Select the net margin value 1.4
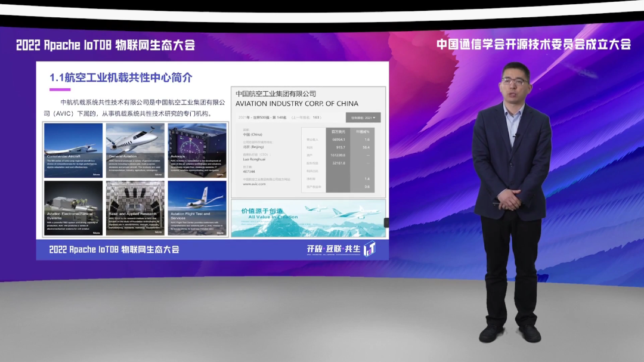This screenshot has height=362, width=644. click(367, 179)
